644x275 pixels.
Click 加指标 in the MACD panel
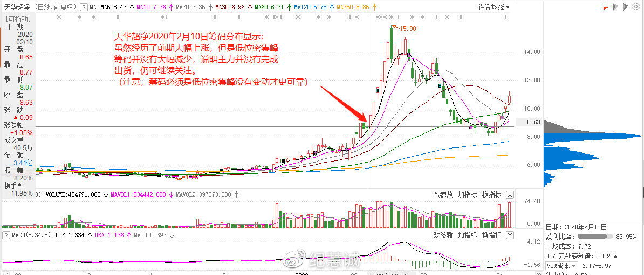point(468,235)
